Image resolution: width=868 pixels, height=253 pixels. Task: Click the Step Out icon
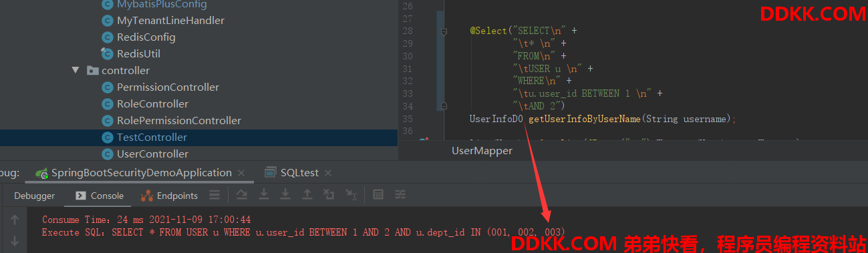coord(307,195)
